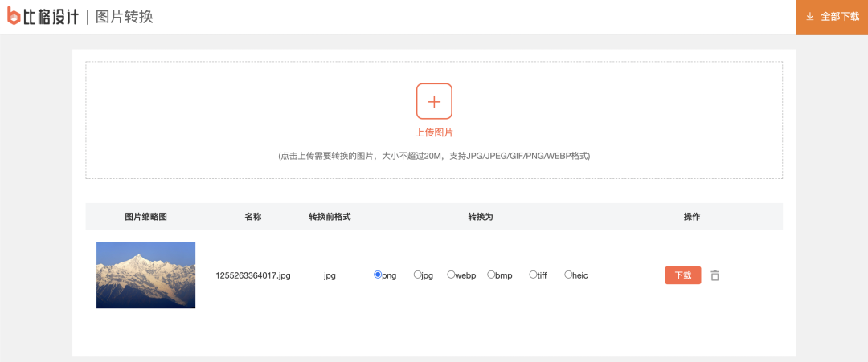
Task: Click the 转换为 column header
Action: (481, 217)
